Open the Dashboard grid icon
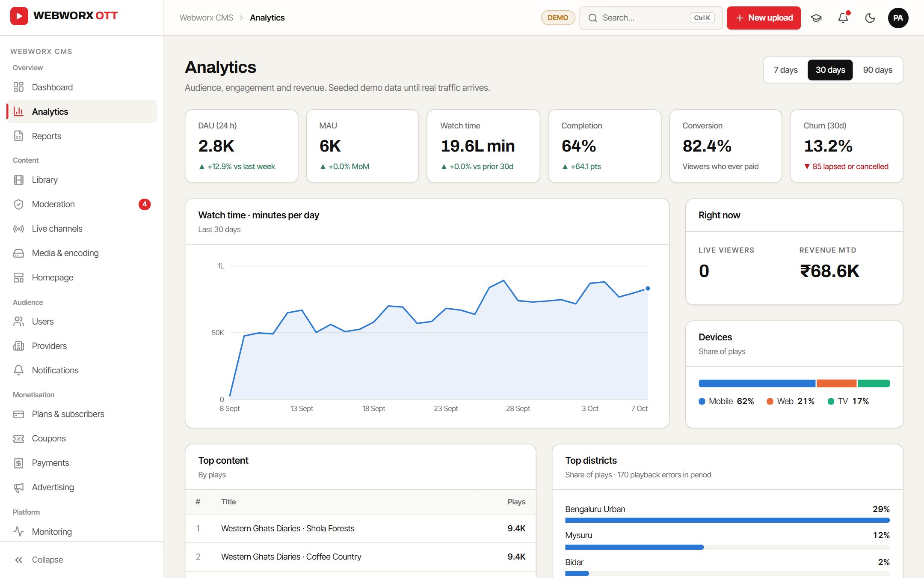The image size is (924, 578). (x=18, y=87)
